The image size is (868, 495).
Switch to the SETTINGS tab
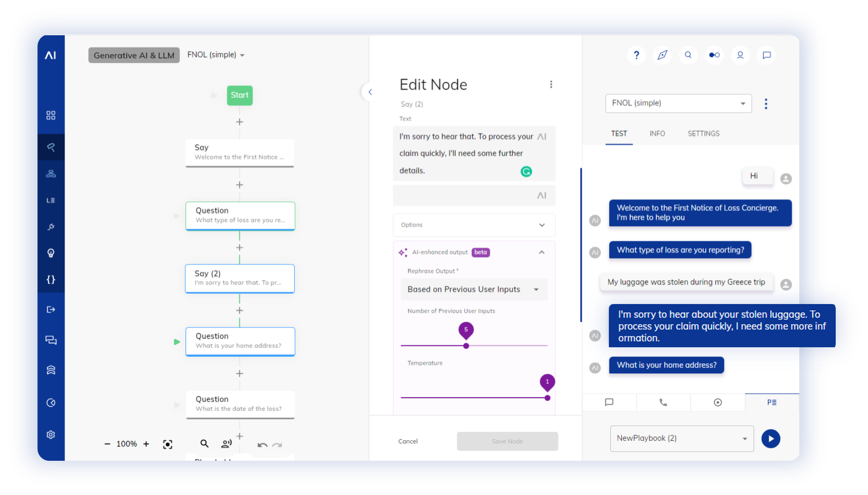click(703, 134)
